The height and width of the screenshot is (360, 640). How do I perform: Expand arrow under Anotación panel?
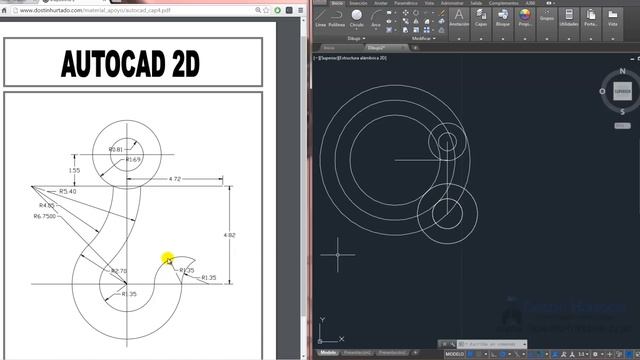pyautogui.click(x=459, y=39)
